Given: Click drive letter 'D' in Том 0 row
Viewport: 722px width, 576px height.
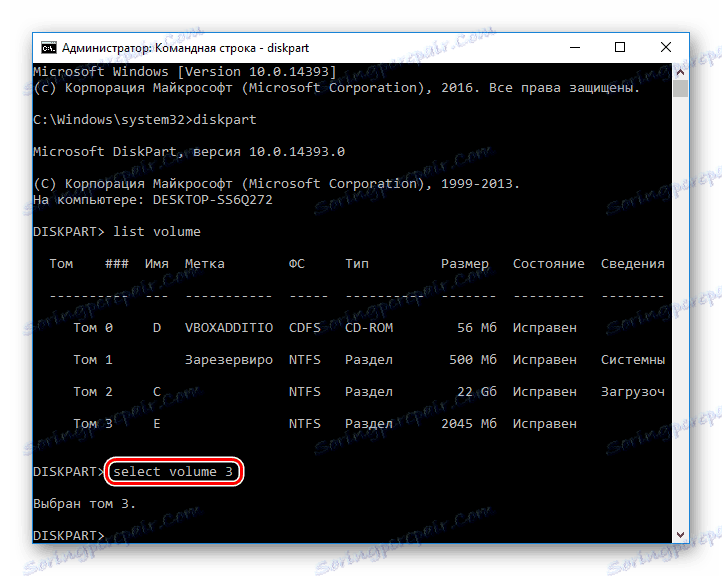Looking at the screenshot, I should pos(157,328).
